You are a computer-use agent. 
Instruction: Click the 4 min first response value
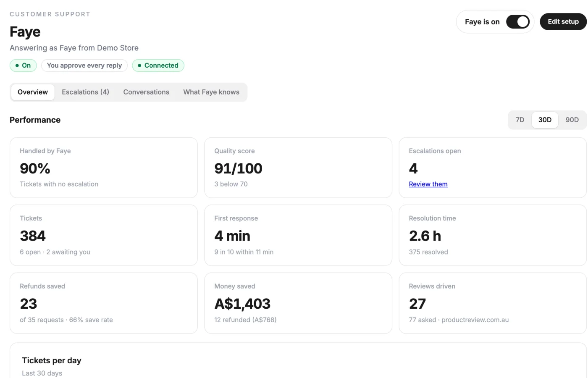(232, 236)
